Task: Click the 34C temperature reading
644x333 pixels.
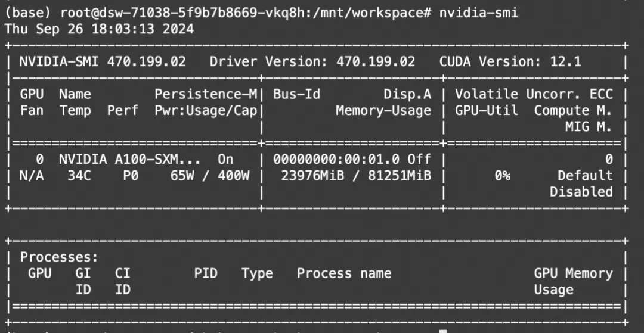Action: click(x=75, y=176)
